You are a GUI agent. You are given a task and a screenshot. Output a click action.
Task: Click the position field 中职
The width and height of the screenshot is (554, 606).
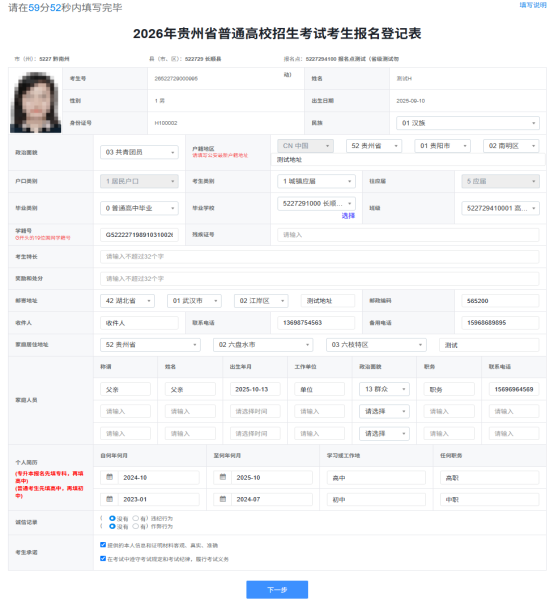[489, 499]
